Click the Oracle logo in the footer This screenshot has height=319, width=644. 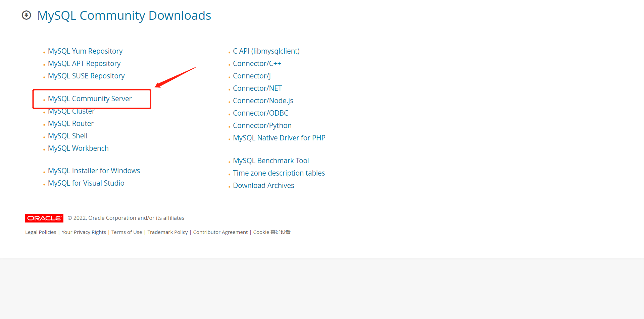44,218
